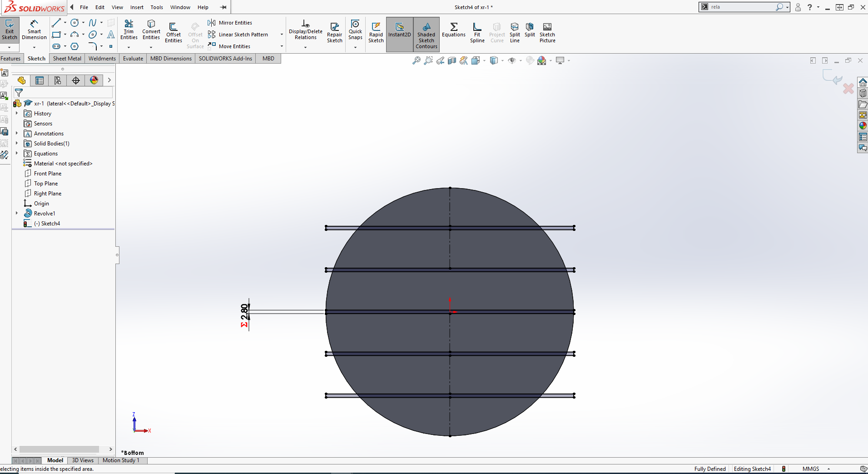Viewport: 868px width, 474px height.
Task: Open the Equations tool
Action: (454, 30)
